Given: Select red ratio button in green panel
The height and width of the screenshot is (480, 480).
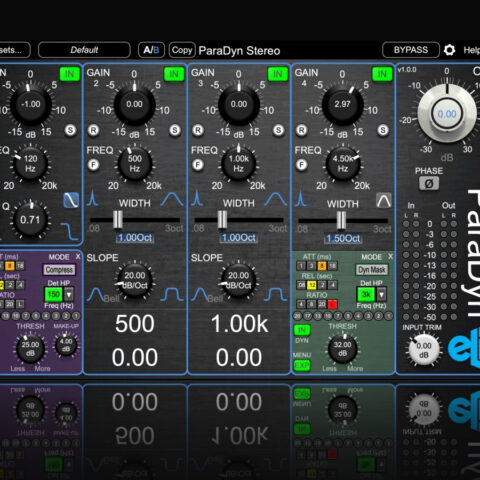Looking at the screenshot, I should 332,304.
